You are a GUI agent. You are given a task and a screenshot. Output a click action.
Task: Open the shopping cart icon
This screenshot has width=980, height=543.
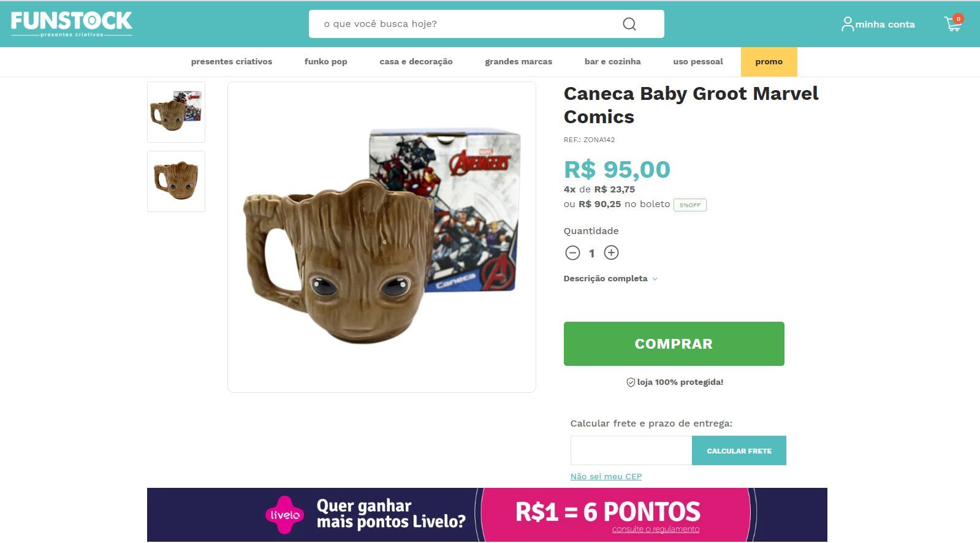953,23
